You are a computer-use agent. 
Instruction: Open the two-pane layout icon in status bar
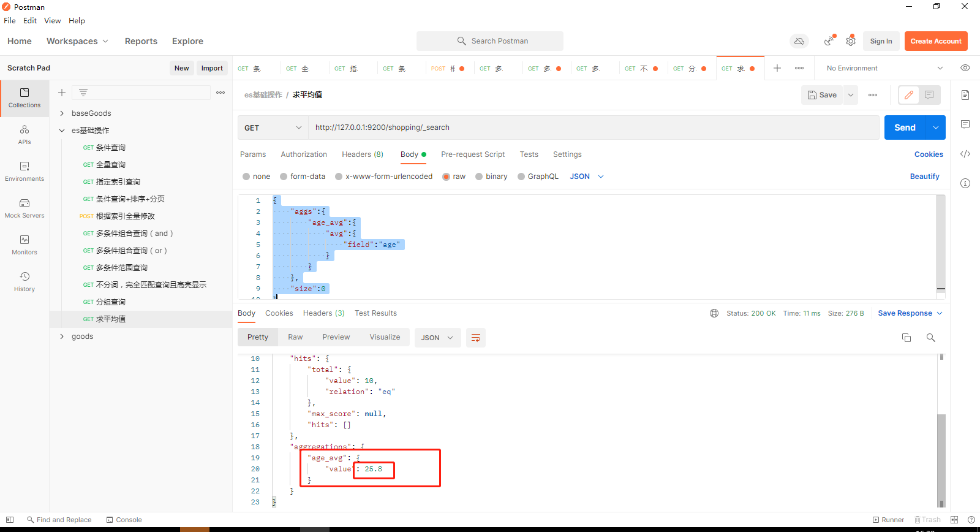(954, 520)
